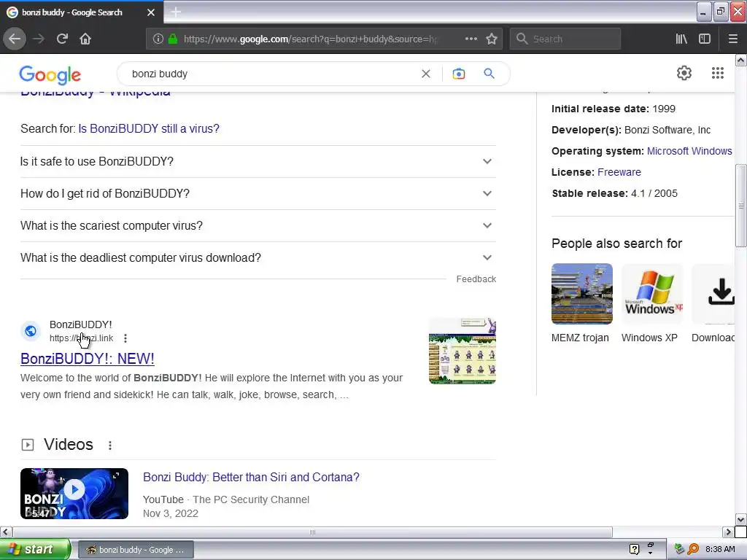
Task: Expand 'Is it safe to use BonziBUDDY?'
Action: pyautogui.click(x=258, y=161)
